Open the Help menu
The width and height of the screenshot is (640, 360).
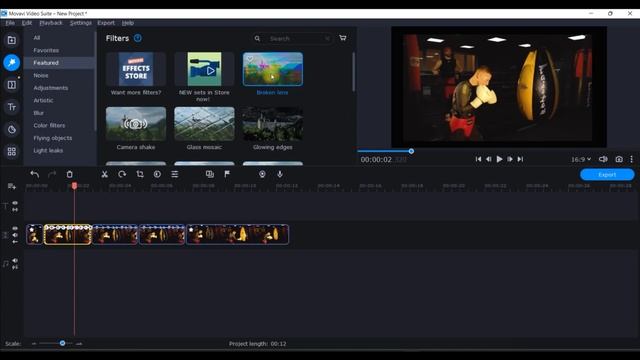(128, 23)
